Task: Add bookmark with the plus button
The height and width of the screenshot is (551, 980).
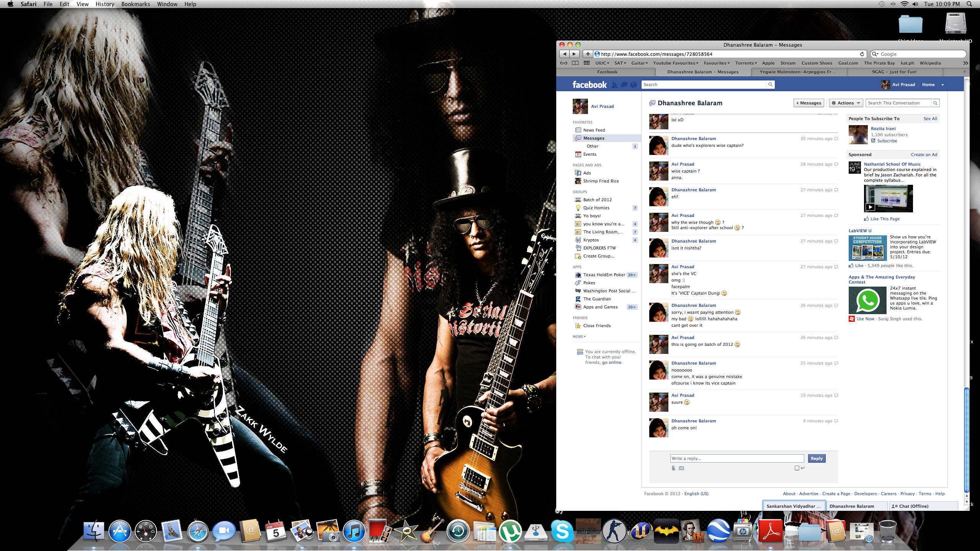Action: [588, 54]
